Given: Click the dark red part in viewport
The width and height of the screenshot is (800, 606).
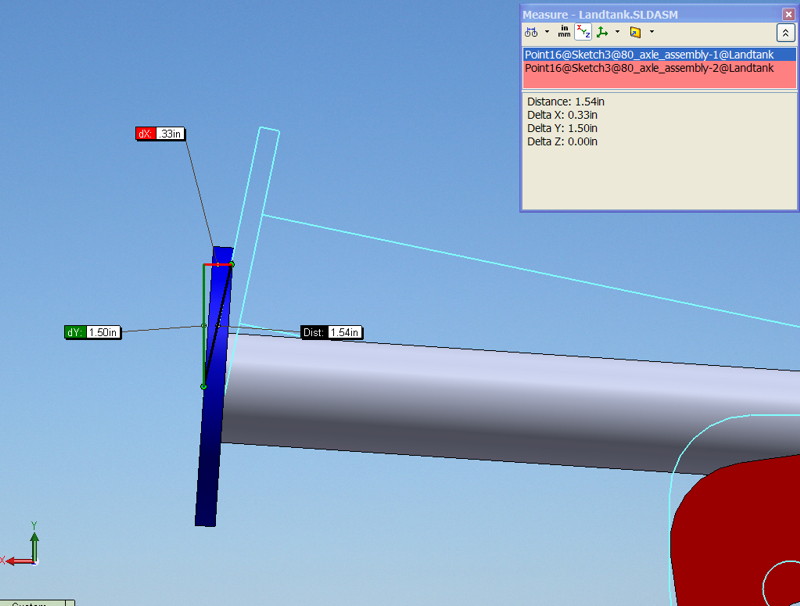Looking at the screenshot, I should tap(735, 531).
